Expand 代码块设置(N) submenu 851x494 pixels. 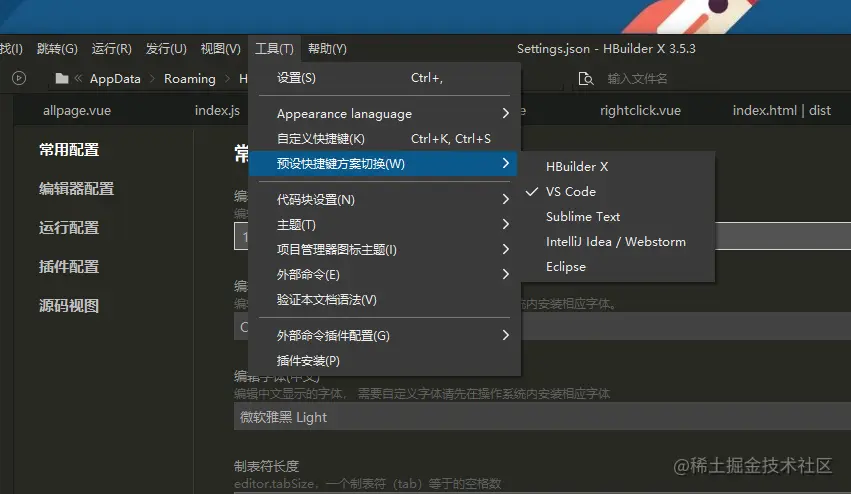tap(384, 200)
